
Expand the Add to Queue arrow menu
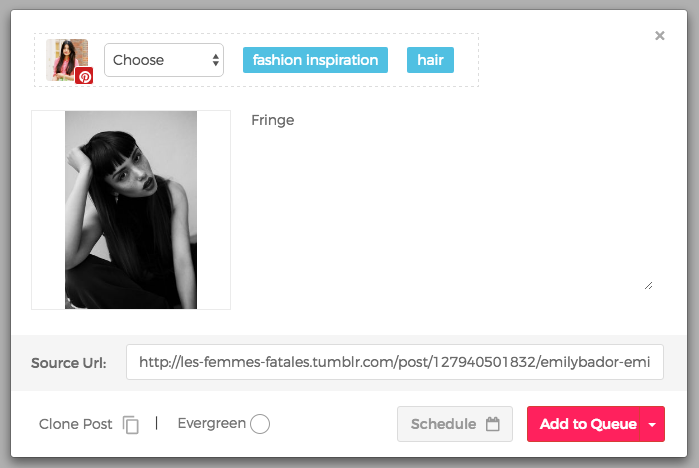pyautogui.click(x=652, y=424)
